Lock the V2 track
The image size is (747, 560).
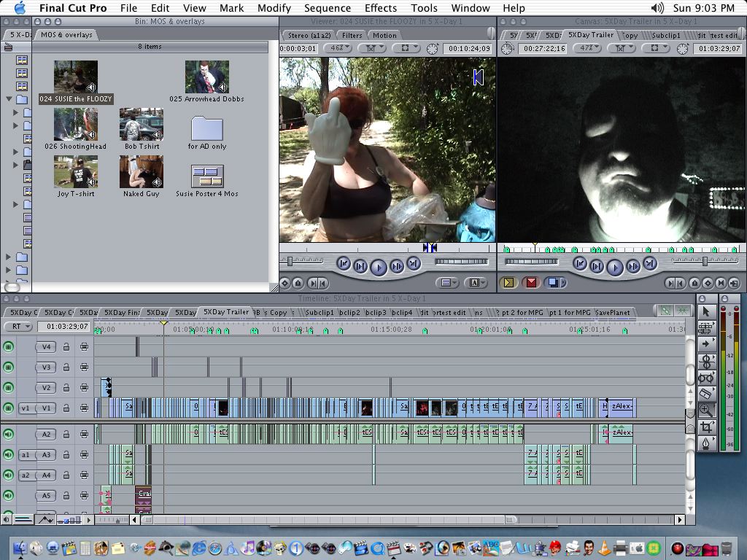tap(66, 388)
